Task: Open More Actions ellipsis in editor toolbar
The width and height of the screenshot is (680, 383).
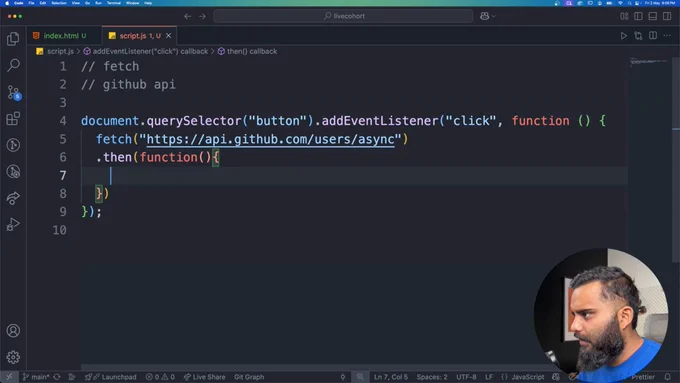Action: click(x=667, y=36)
